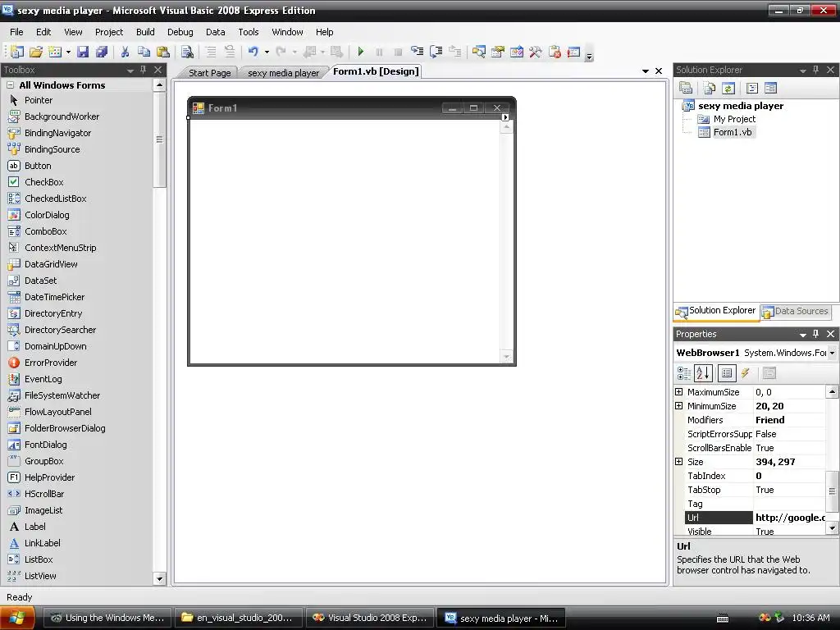This screenshot has width=840, height=630.
Task: Click the Find in Files toolbar icon
Action: tap(187, 52)
